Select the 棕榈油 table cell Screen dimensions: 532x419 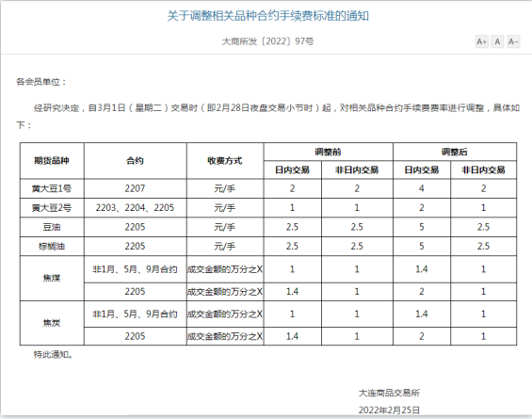click(52, 247)
